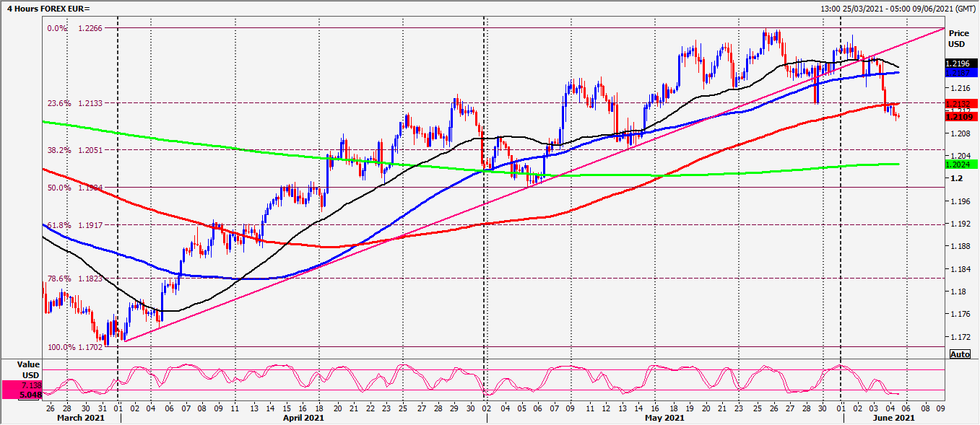980x425 pixels.
Task: Click the 100.0% 1.1702 Fibonacci label
Action: coord(75,347)
